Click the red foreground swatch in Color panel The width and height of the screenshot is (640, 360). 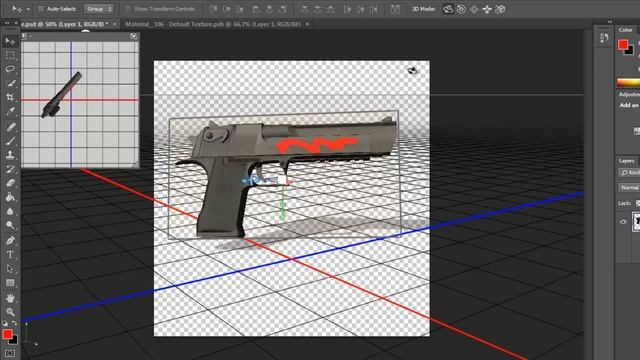623,44
